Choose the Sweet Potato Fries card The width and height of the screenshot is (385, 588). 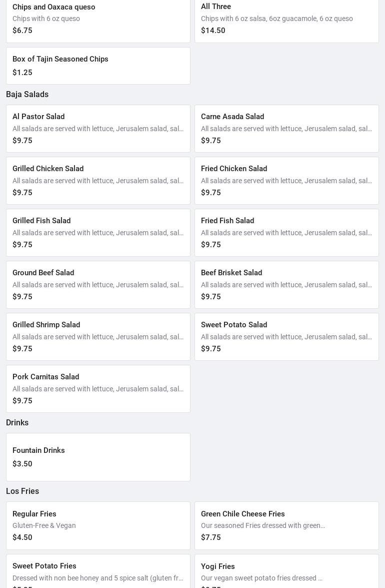[98, 573]
